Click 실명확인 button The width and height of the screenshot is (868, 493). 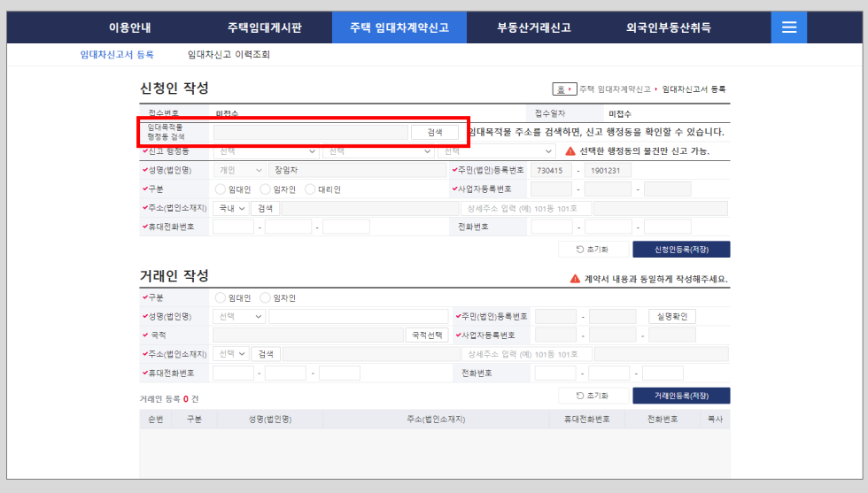pos(672,317)
